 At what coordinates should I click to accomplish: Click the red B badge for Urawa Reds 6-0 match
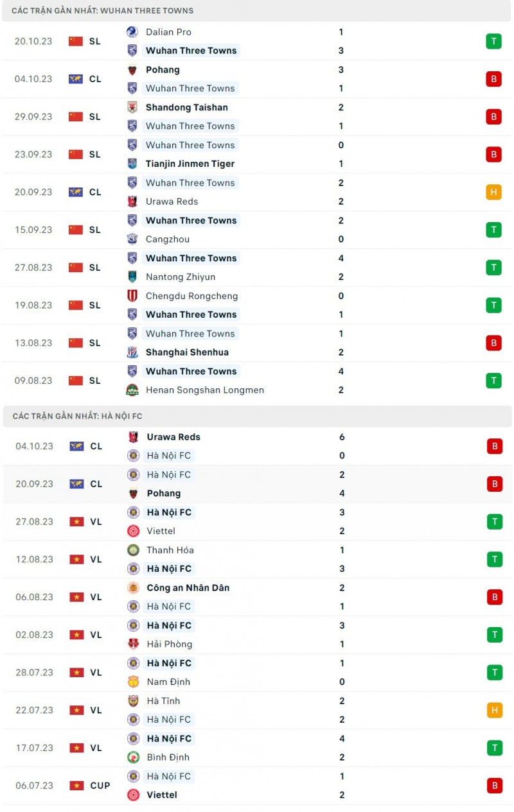click(x=495, y=446)
